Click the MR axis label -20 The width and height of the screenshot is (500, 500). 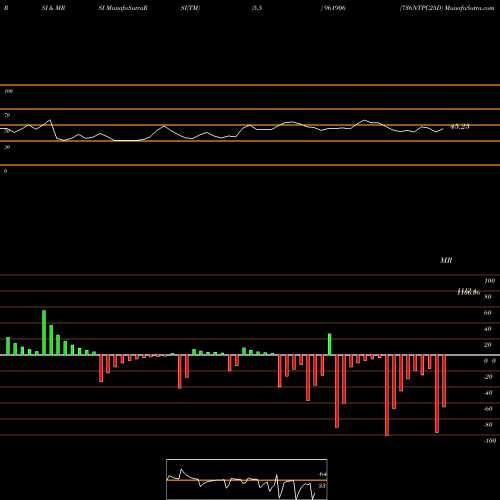(488, 377)
